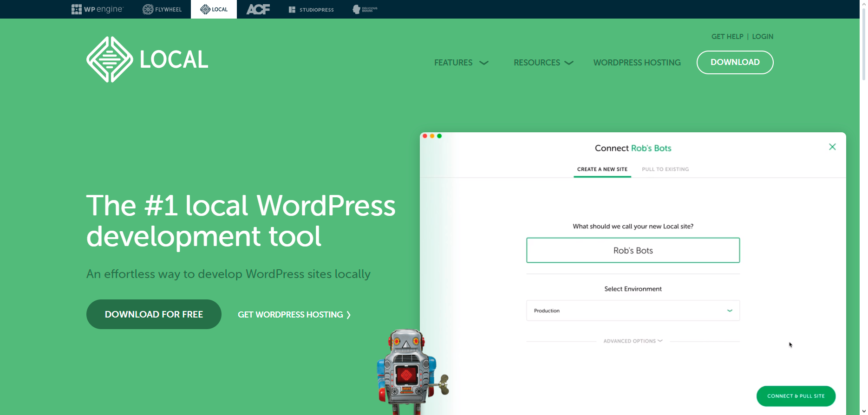
Task: Click the ACF logo
Action: tap(258, 9)
